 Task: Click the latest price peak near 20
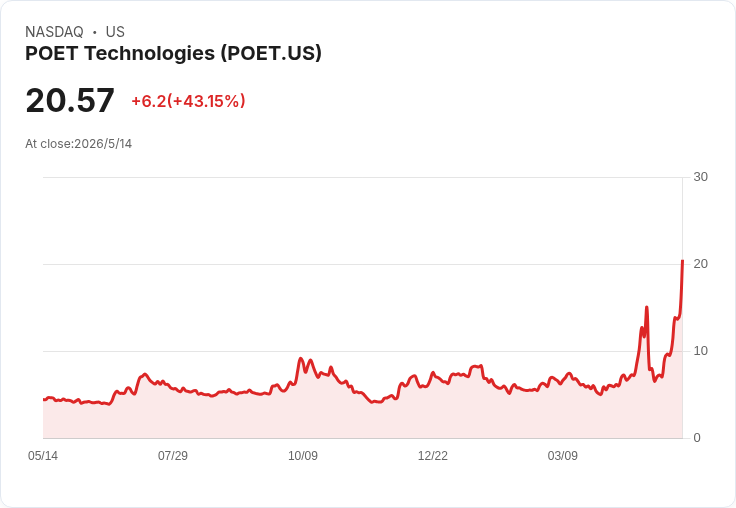pyautogui.click(x=682, y=260)
